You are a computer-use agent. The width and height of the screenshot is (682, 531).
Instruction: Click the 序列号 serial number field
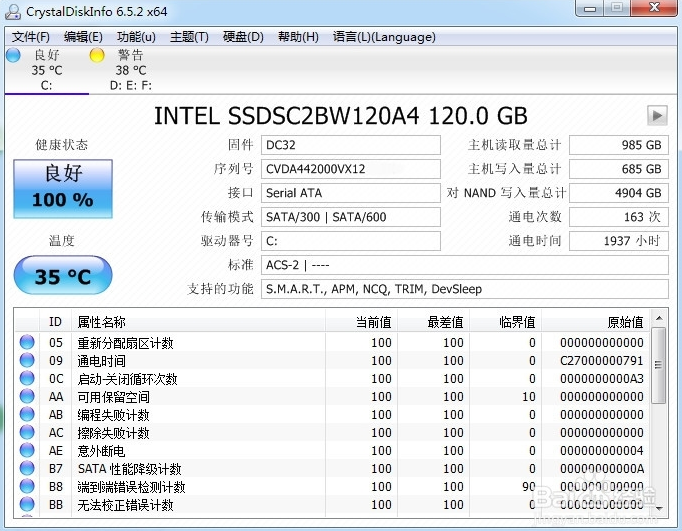(351, 169)
